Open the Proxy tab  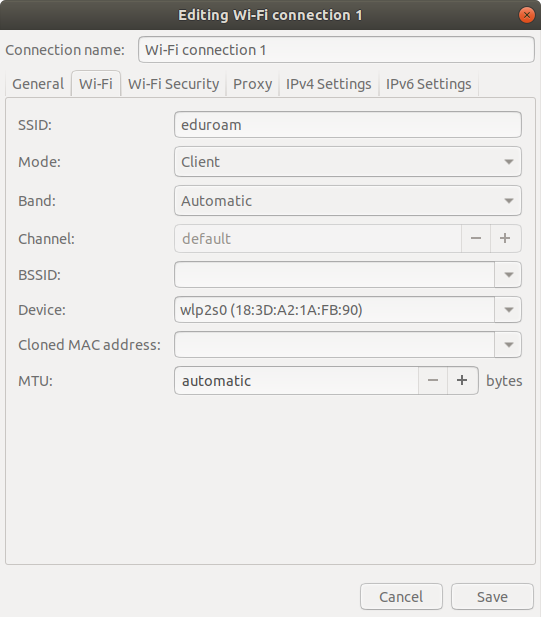(x=253, y=84)
